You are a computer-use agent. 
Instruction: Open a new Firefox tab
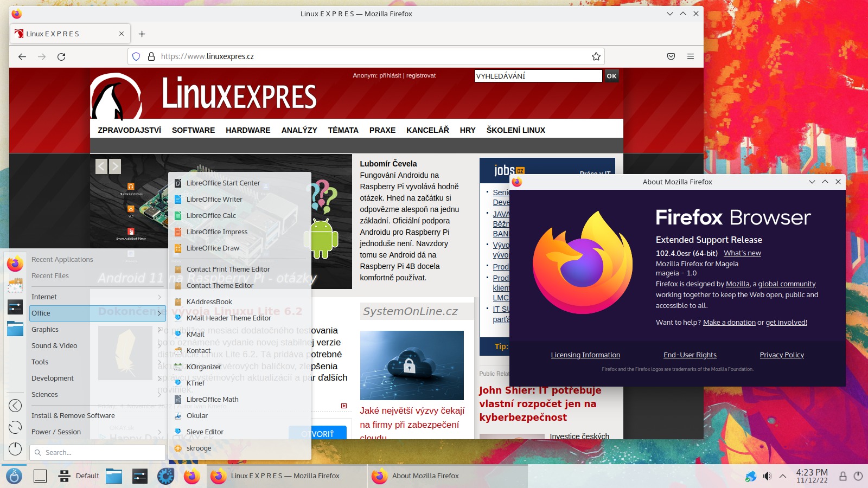[x=142, y=34]
